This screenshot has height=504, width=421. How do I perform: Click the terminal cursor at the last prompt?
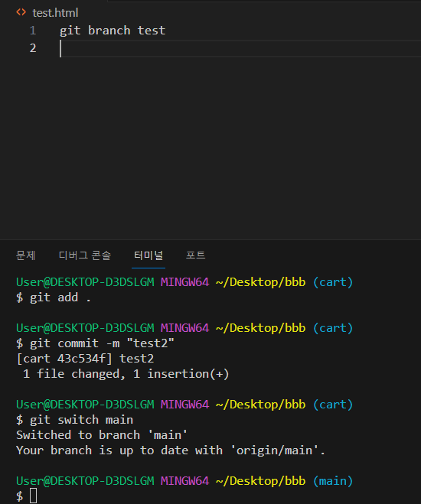click(34, 496)
